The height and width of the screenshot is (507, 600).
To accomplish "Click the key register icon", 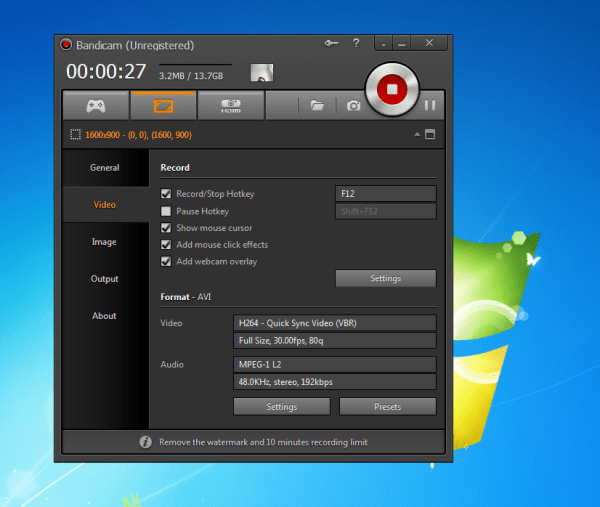I will pyautogui.click(x=332, y=44).
